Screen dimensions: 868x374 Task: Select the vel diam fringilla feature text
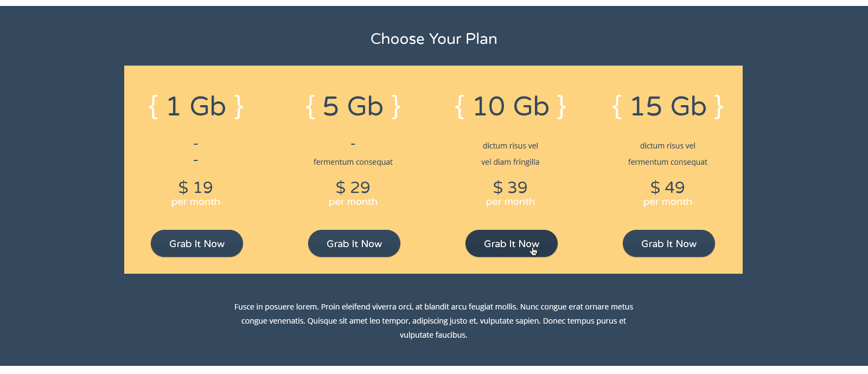coord(510,162)
